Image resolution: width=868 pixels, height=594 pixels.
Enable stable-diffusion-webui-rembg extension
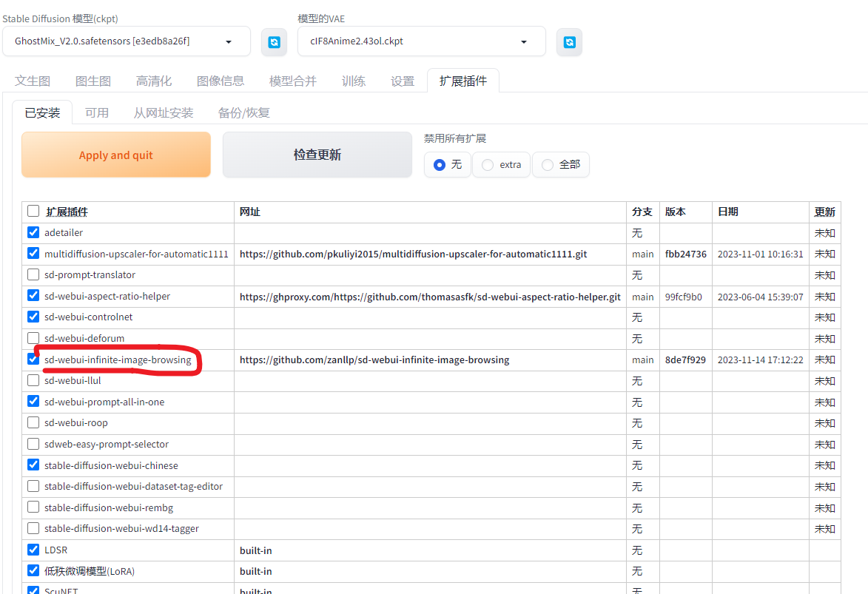pyautogui.click(x=33, y=507)
